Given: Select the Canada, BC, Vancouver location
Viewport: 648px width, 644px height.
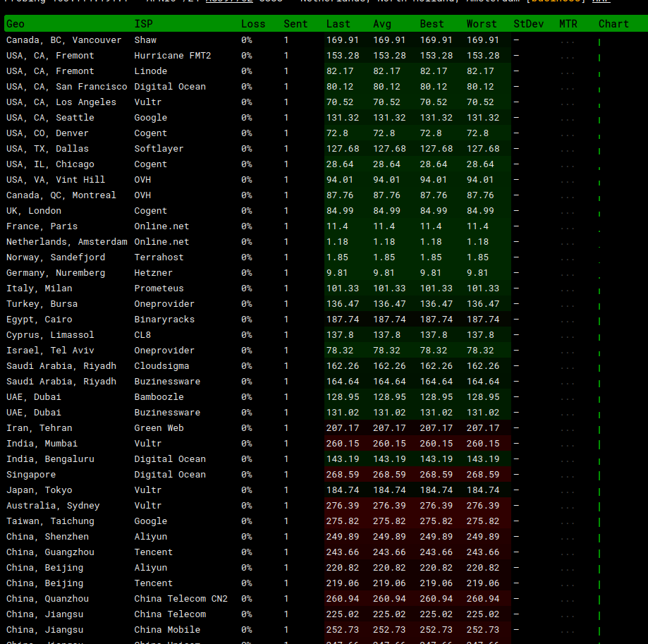Looking at the screenshot, I should click(63, 40).
